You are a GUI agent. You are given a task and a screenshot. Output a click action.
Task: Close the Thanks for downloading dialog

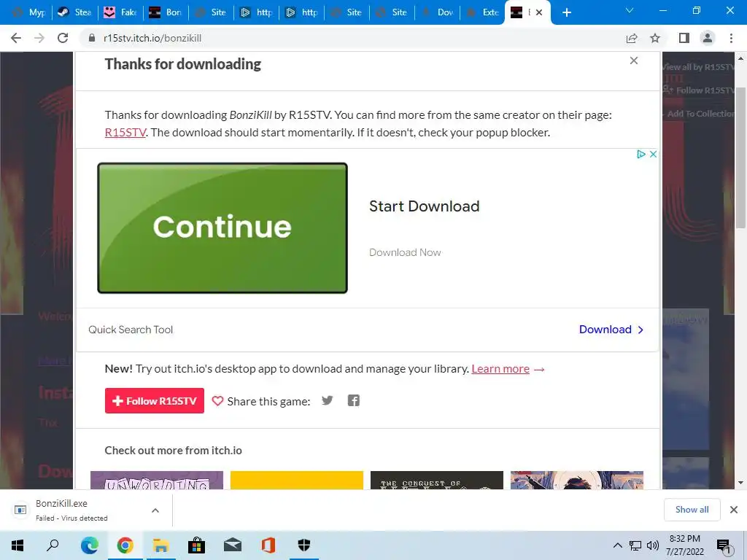pyautogui.click(x=634, y=61)
